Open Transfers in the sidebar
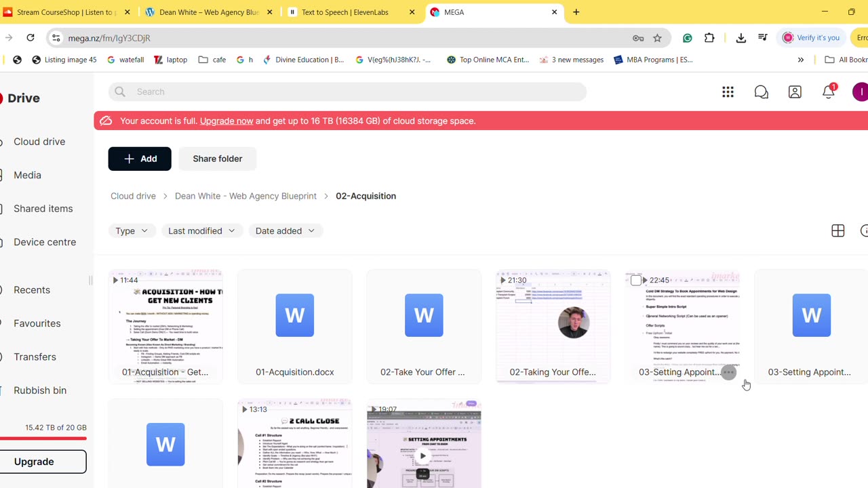This screenshot has height=488, width=868. (35, 357)
